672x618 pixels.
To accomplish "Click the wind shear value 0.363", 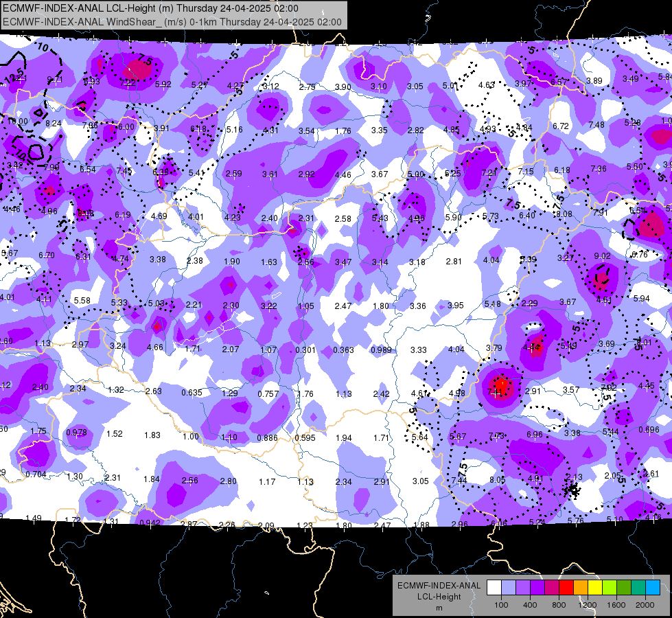I will coord(343,350).
